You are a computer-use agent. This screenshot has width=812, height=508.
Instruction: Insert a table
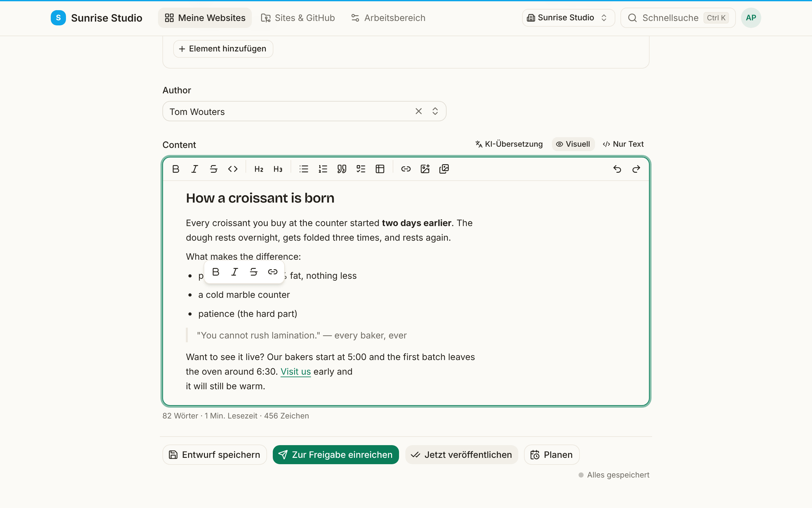[380, 169]
